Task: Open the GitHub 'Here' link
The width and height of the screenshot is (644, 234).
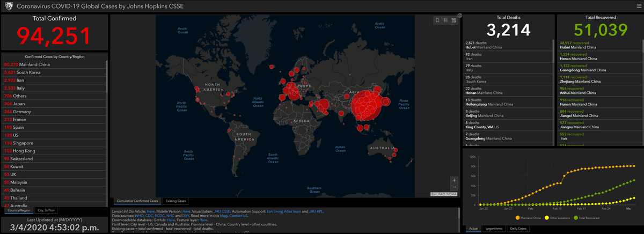Action: tap(171, 220)
